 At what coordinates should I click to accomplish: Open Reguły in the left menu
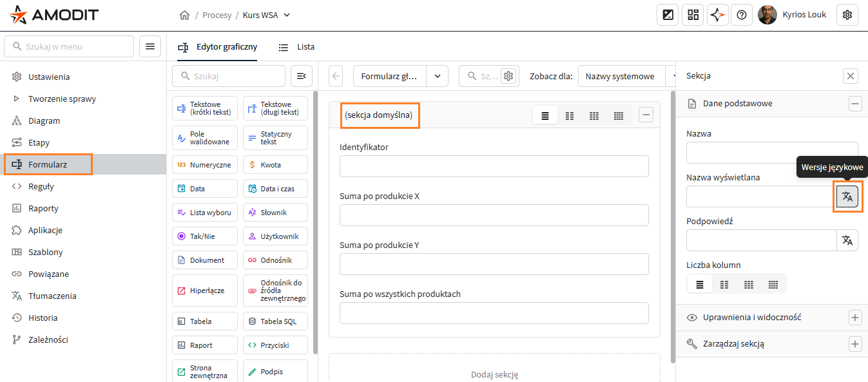tap(41, 187)
